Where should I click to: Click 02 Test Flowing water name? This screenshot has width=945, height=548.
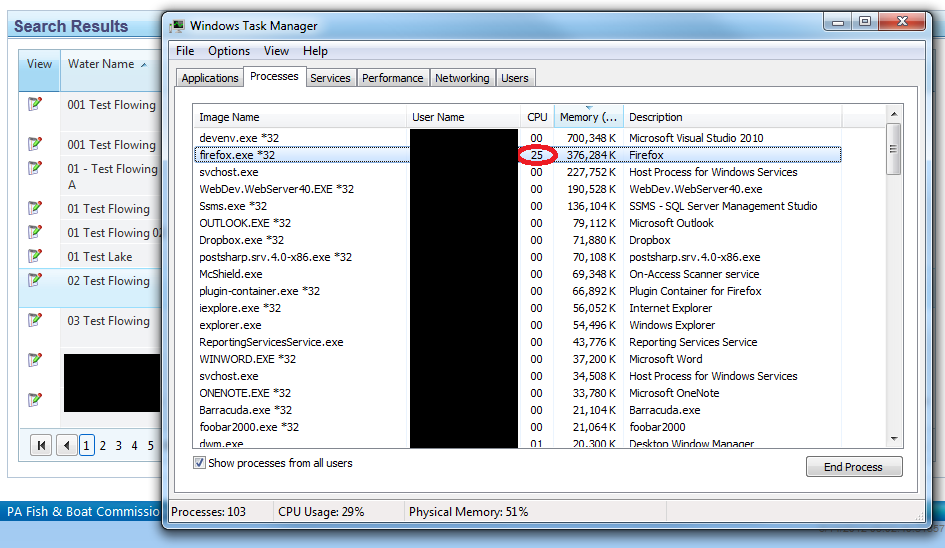pos(108,281)
